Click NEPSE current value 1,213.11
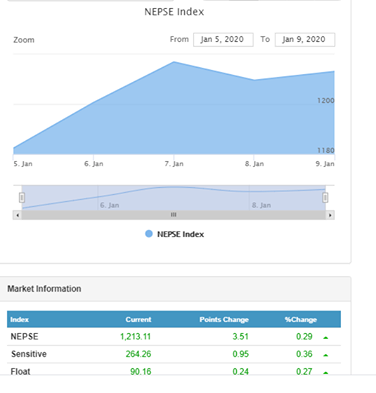The image size is (376, 393). point(135,337)
